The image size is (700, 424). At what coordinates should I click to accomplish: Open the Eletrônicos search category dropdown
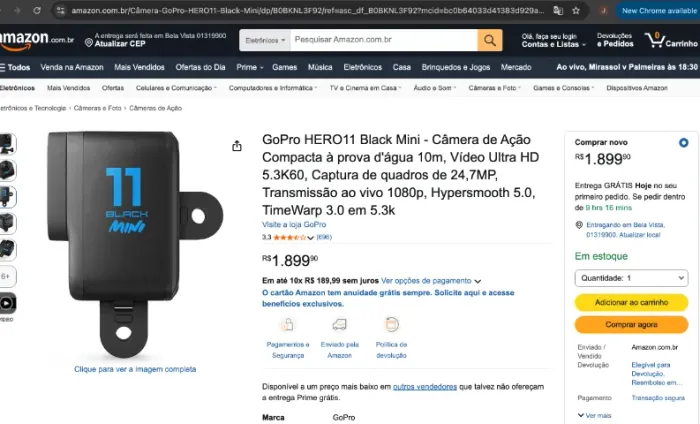(x=265, y=40)
